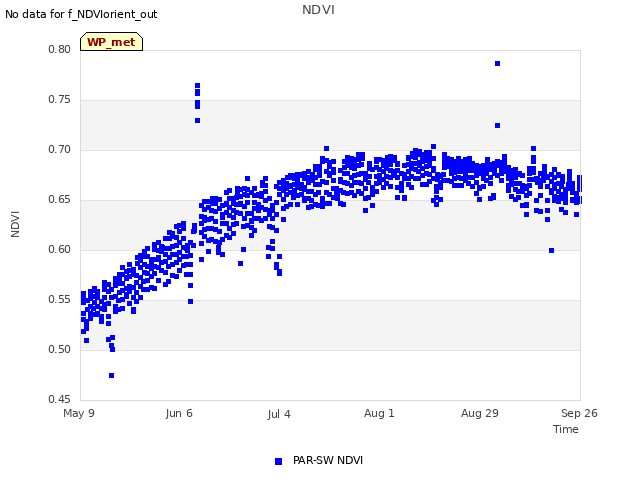Click the 0.80 y-axis tick label
This screenshot has height=480, width=640.
[x=60, y=49]
